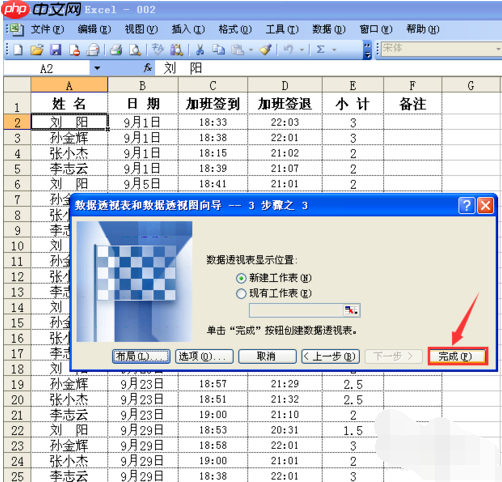Copy selection with the copy icon

[219, 50]
